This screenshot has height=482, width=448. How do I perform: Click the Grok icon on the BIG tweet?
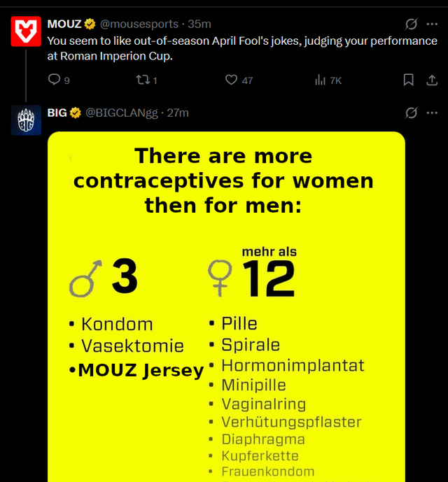(x=412, y=113)
